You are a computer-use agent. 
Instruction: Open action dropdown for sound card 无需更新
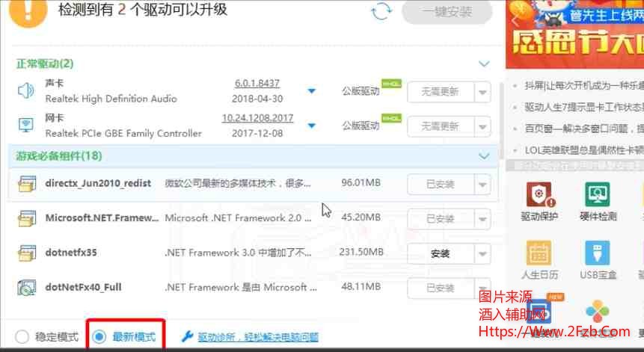click(x=482, y=92)
